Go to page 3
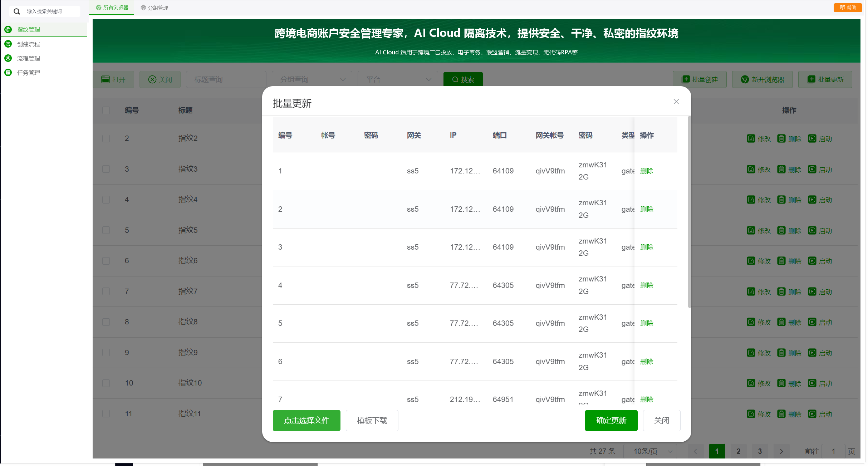 coord(760,451)
